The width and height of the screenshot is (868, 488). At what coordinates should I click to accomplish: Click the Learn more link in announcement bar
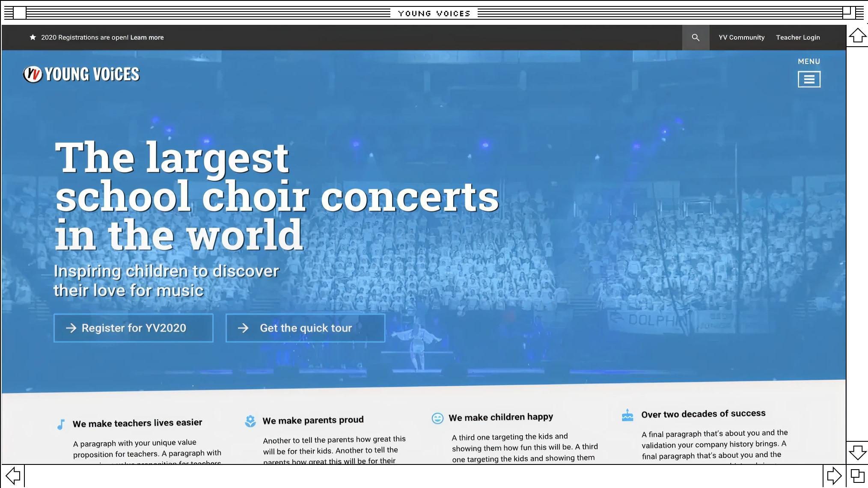click(x=146, y=37)
